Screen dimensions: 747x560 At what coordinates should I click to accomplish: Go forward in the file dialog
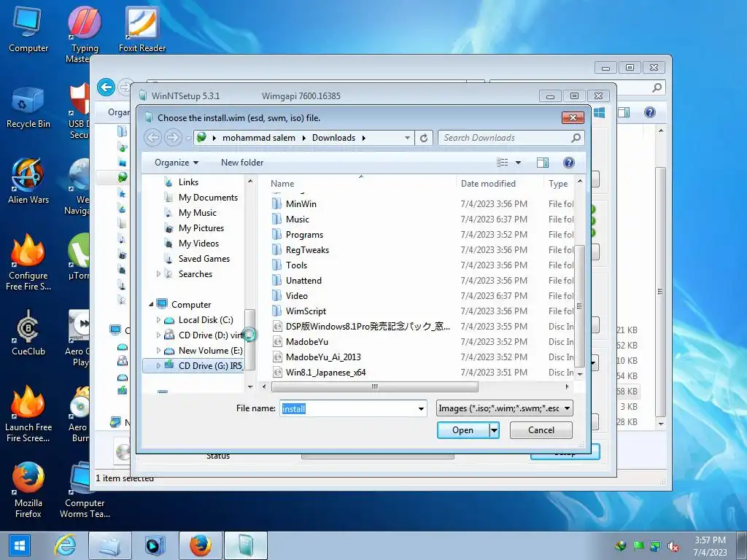[x=172, y=138]
